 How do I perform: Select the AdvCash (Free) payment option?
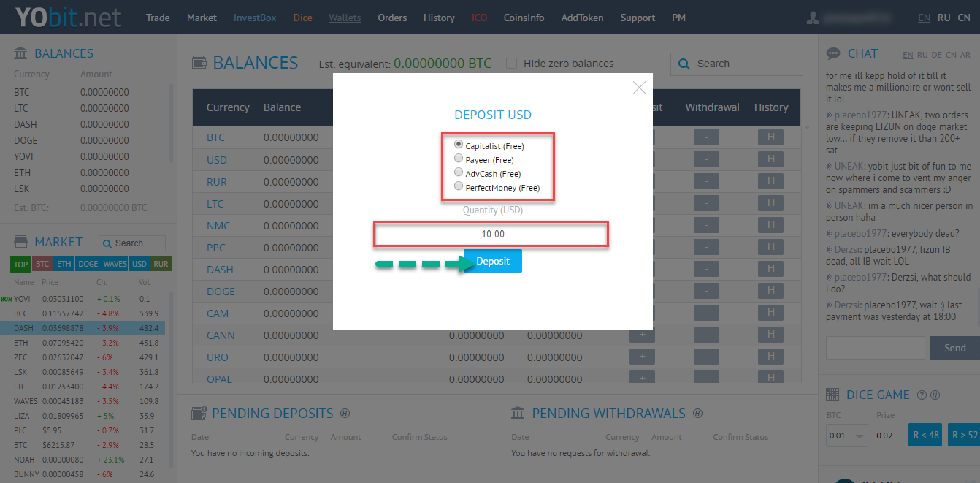pyautogui.click(x=459, y=172)
